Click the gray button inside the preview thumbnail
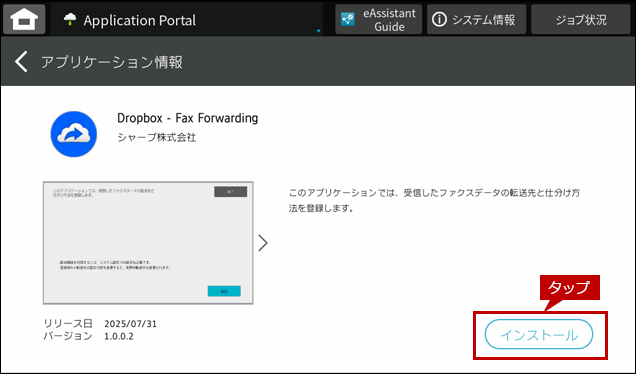 coord(230,191)
